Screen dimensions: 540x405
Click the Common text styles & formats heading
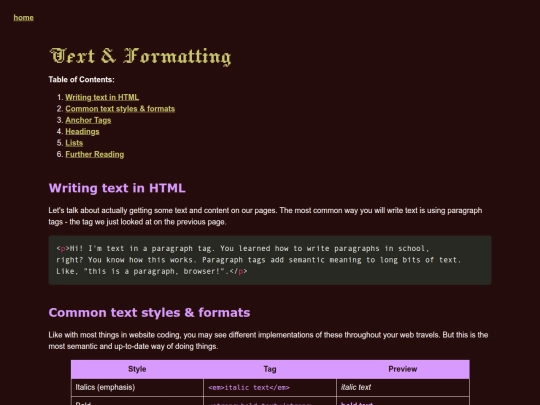point(149,313)
